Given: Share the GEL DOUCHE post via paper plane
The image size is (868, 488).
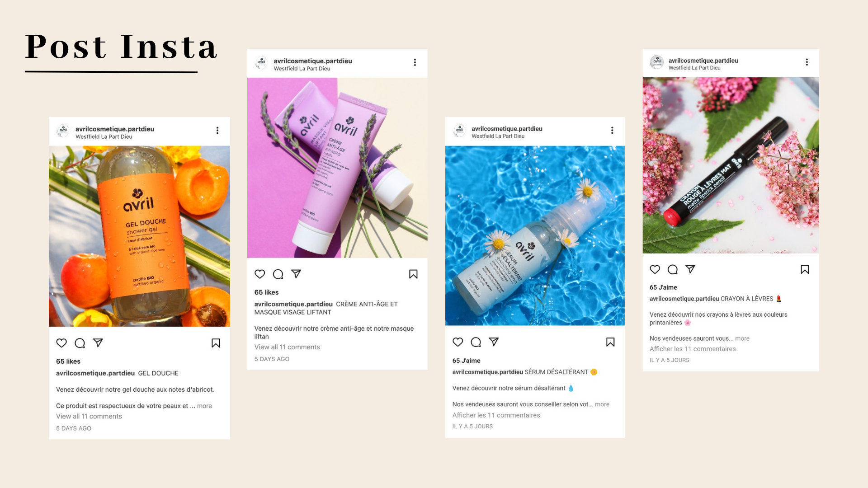Looking at the screenshot, I should click(x=98, y=343).
